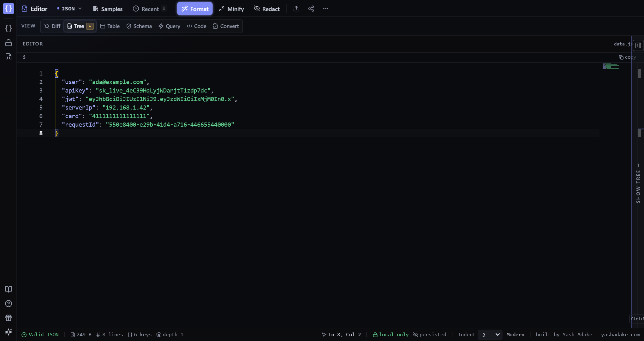Viewport: 644px width, 341px height.
Task: Click line number 1 in gutter
Action: pos(41,74)
